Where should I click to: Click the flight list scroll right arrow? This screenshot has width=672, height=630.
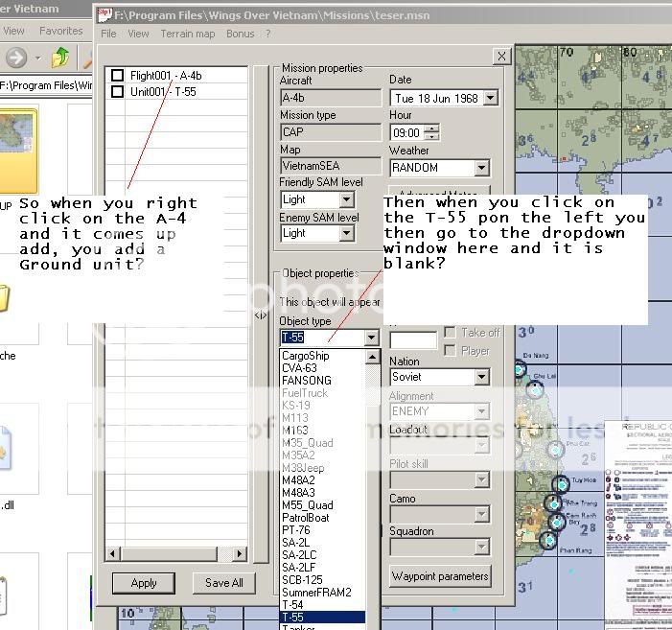point(240,553)
